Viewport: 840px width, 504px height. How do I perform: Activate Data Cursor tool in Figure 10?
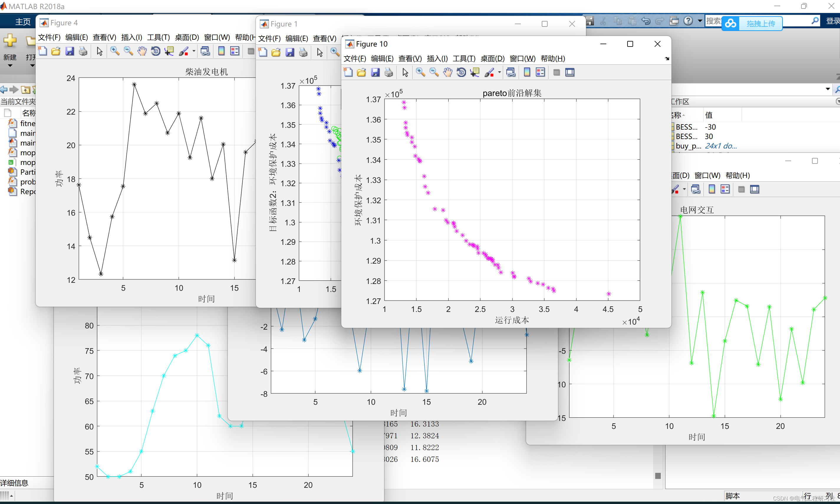(x=475, y=72)
